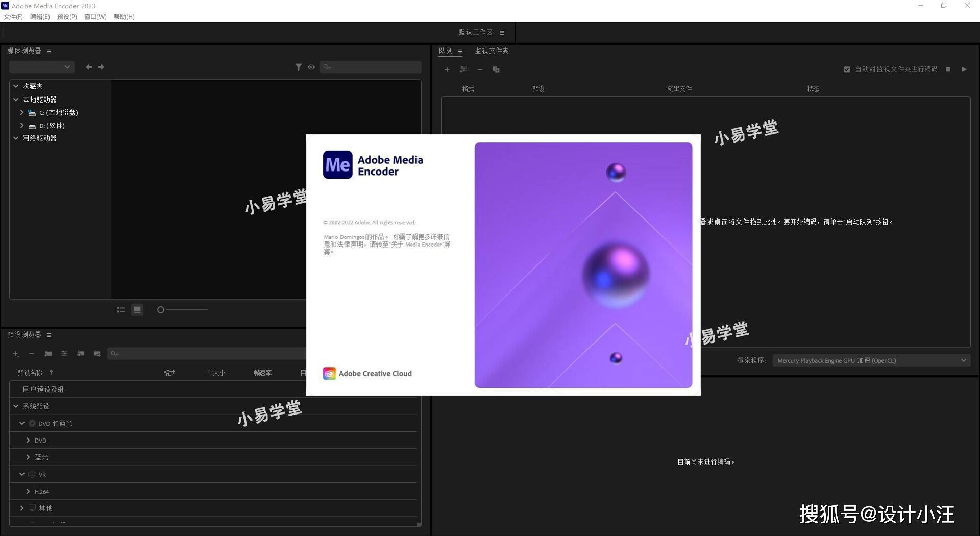Expand the DVD preset subgroup

point(28,440)
